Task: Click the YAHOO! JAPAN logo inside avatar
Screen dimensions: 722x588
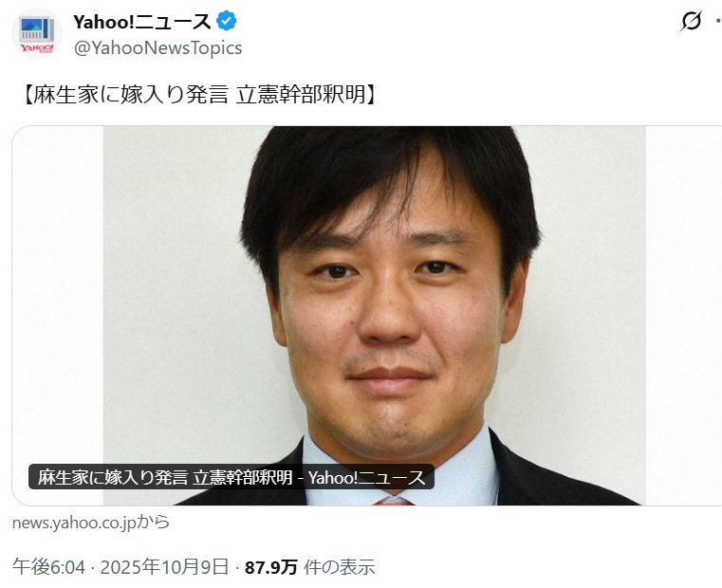Action: (x=37, y=48)
